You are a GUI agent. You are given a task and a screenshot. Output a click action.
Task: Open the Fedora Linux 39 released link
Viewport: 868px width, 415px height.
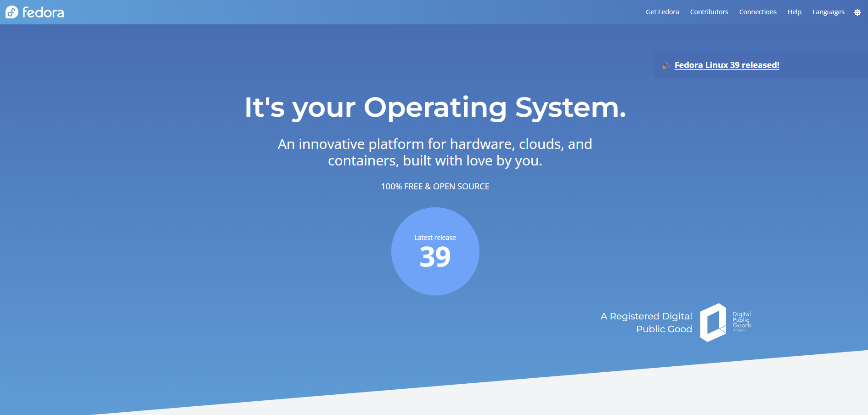click(x=727, y=65)
